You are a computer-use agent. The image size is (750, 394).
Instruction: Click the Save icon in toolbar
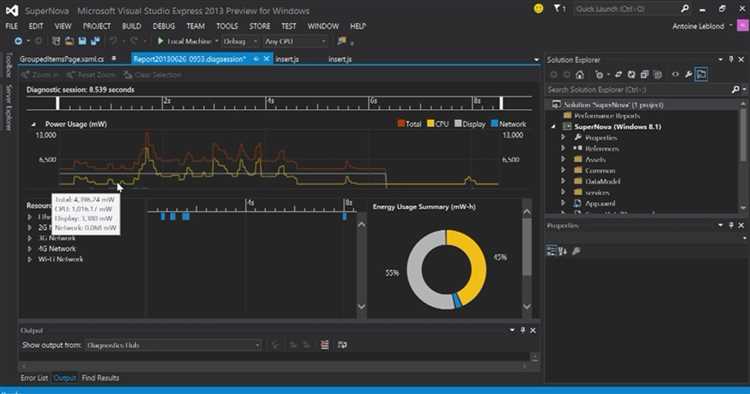pyautogui.click(x=82, y=42)
